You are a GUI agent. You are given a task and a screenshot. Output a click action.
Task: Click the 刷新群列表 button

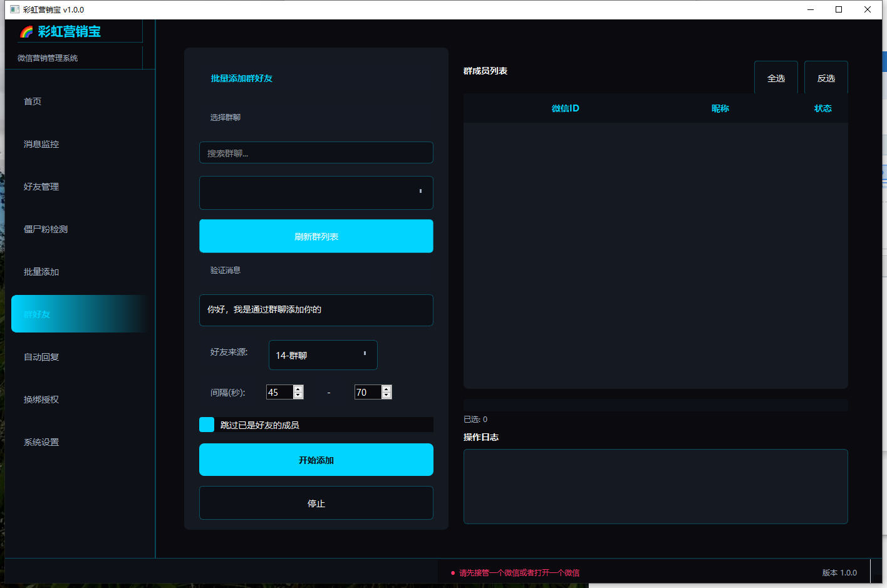pos(316,236)
